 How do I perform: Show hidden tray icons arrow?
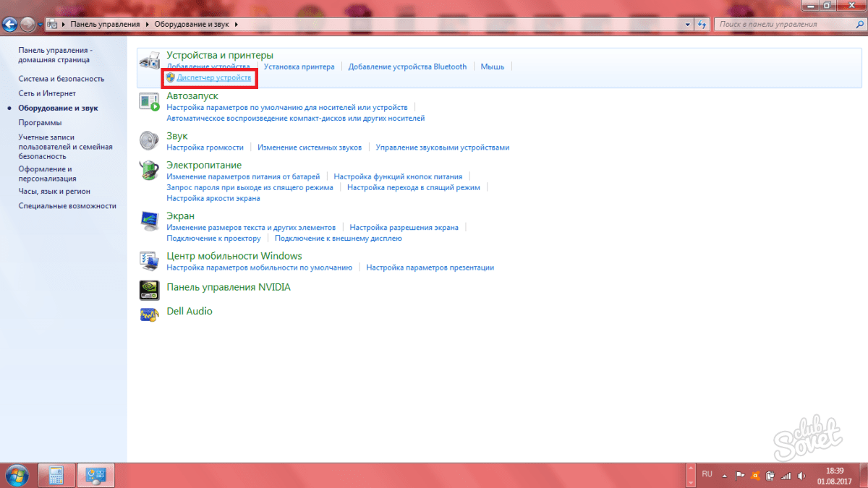click(726, 475)
